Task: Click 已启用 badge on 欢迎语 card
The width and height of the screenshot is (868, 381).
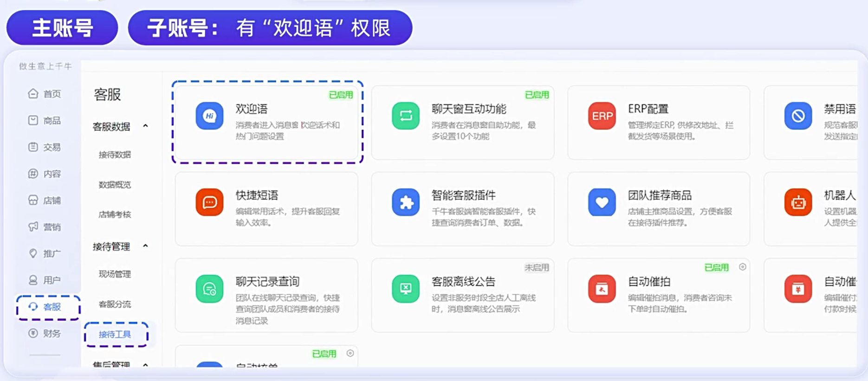Action: (x=341, y=95)
